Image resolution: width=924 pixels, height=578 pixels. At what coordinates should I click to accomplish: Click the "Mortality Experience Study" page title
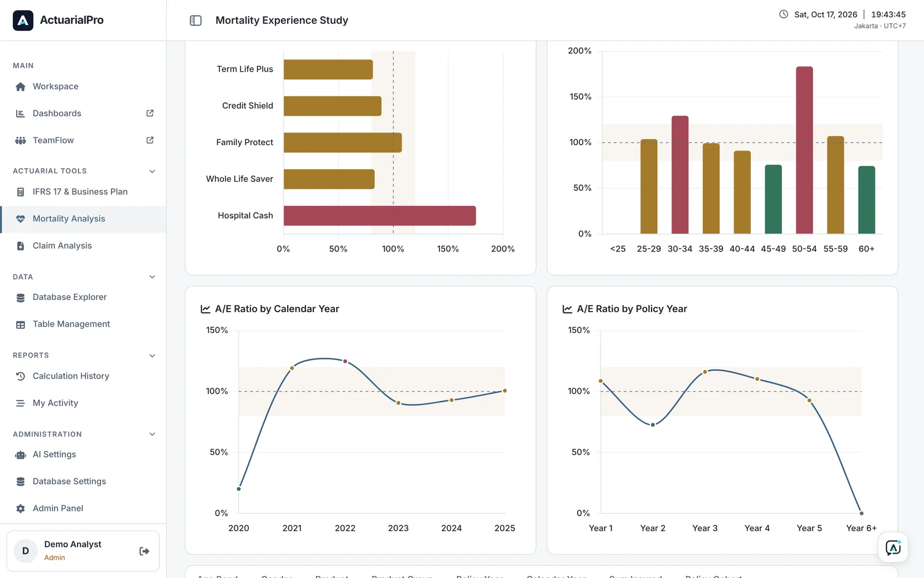tap(282, 20)
